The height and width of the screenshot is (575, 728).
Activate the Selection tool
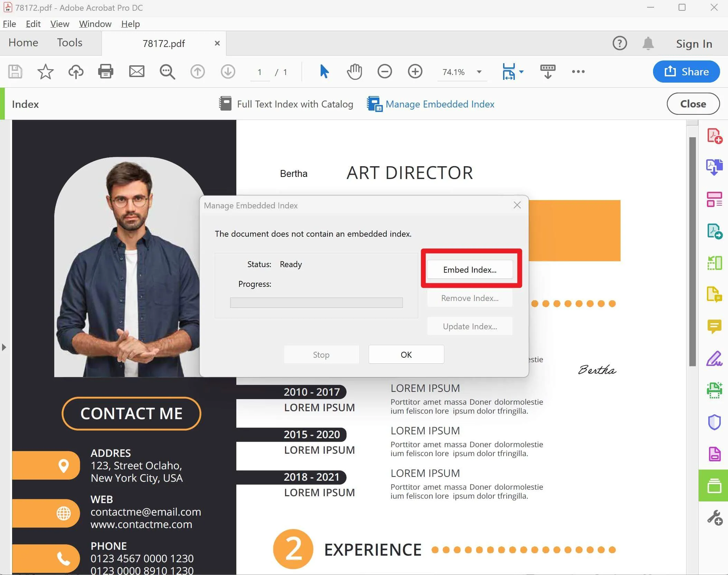point(324,72)
